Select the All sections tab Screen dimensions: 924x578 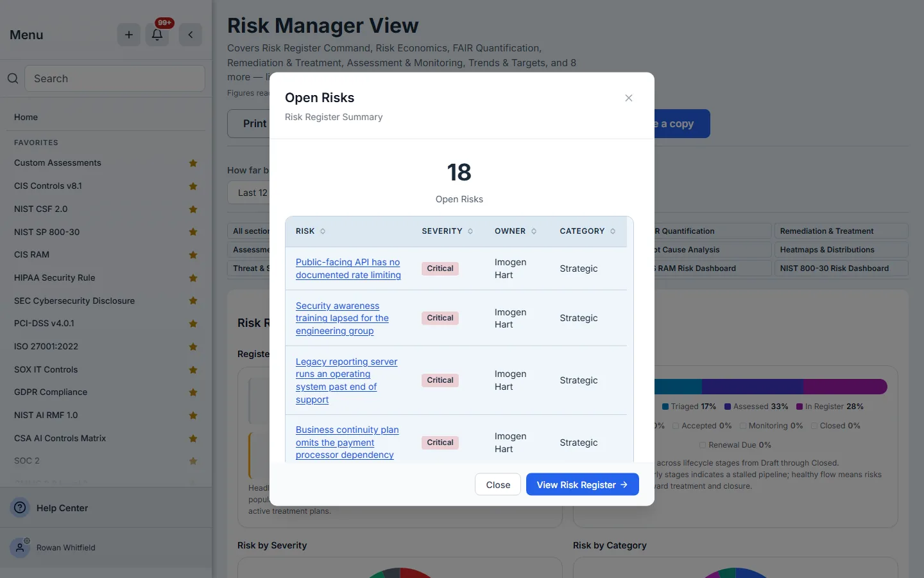click(249, 231)
